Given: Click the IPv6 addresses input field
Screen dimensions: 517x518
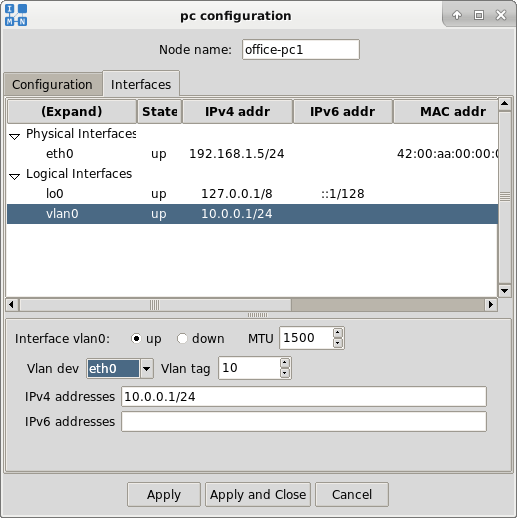Looking at the screenshot, I should click(x=304, y=422).
